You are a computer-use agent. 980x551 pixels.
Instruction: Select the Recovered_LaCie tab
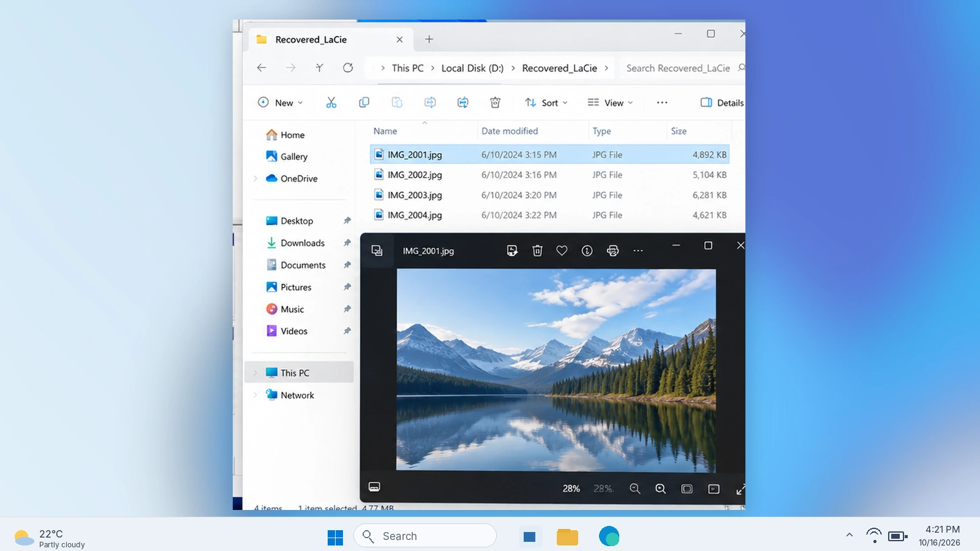(331, 39)
